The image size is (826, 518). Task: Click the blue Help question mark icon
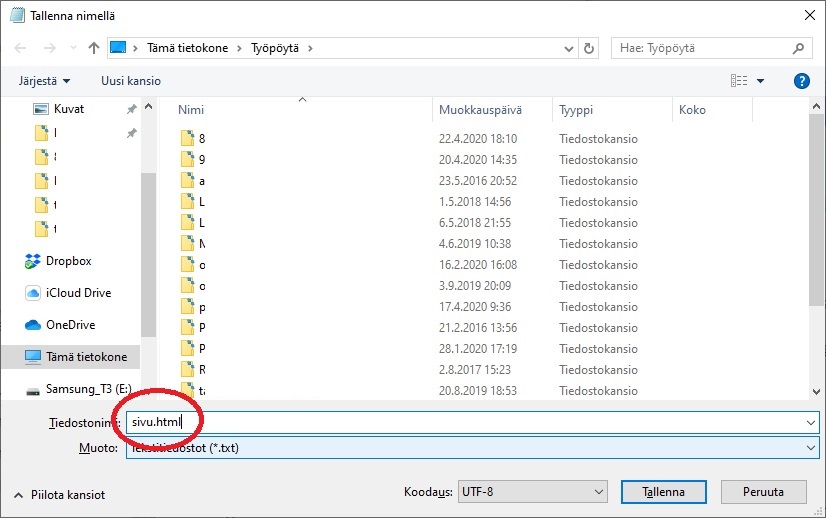point(800,81)
